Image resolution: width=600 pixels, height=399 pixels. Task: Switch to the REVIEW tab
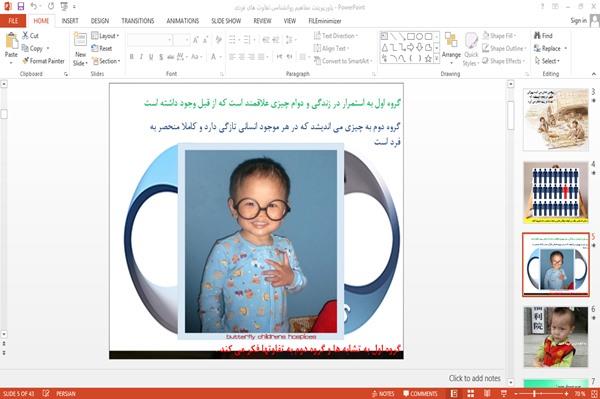coord(262,21)
